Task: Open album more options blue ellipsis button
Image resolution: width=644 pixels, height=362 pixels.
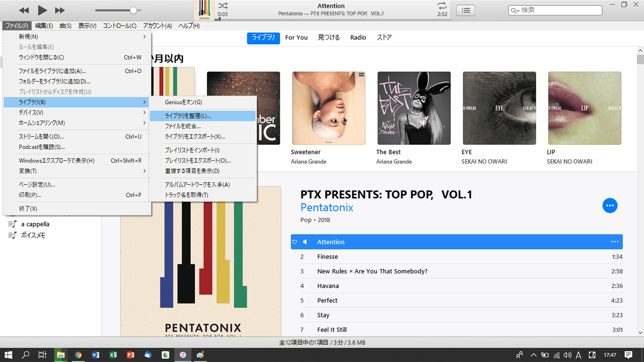Action: click(610, 205)
